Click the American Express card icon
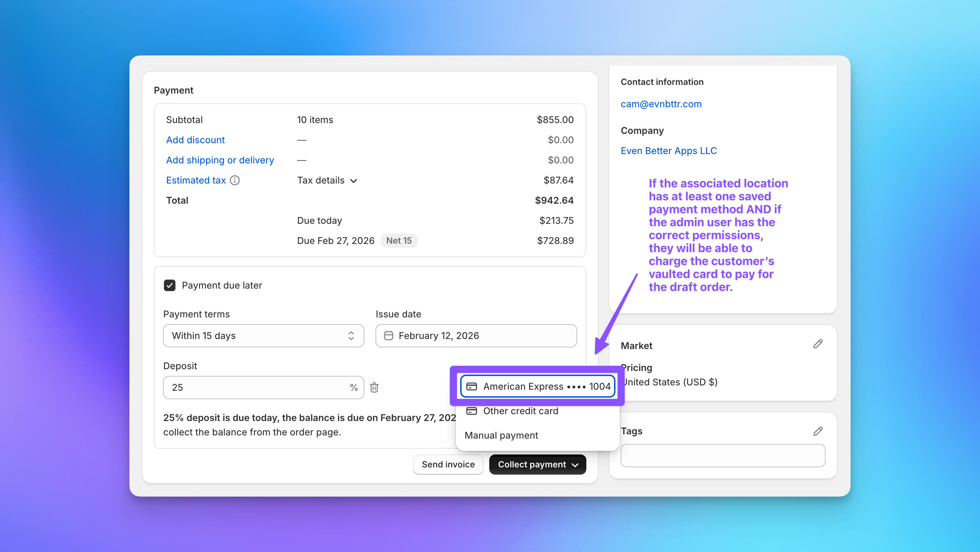 tap(472, 386)
